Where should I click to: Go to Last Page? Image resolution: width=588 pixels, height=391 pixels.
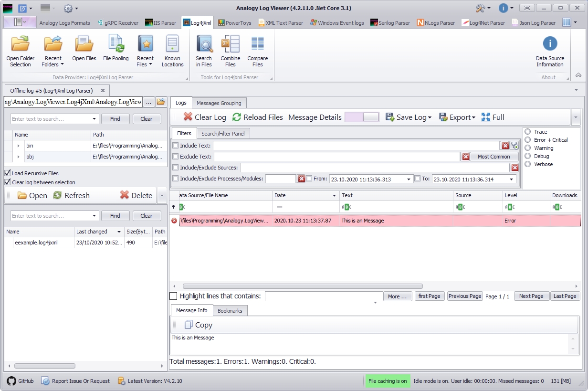click(565, 296)
